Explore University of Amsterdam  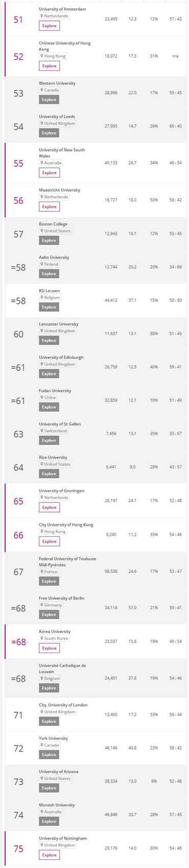click(x=49, y=26)
